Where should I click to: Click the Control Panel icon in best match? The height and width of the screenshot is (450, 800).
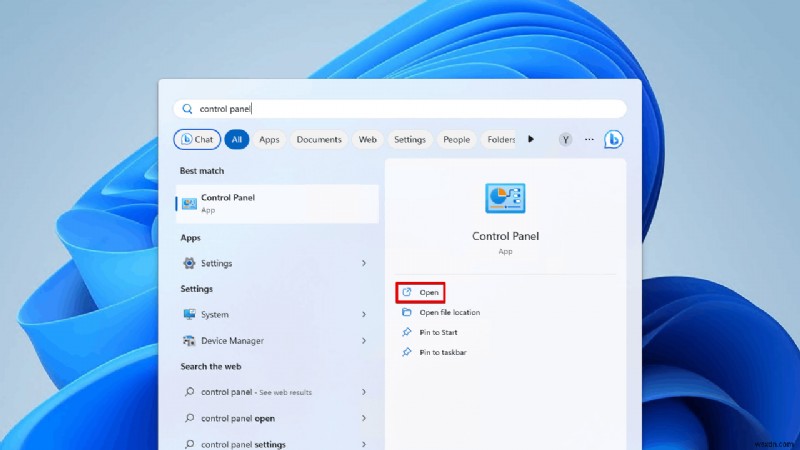189,204
